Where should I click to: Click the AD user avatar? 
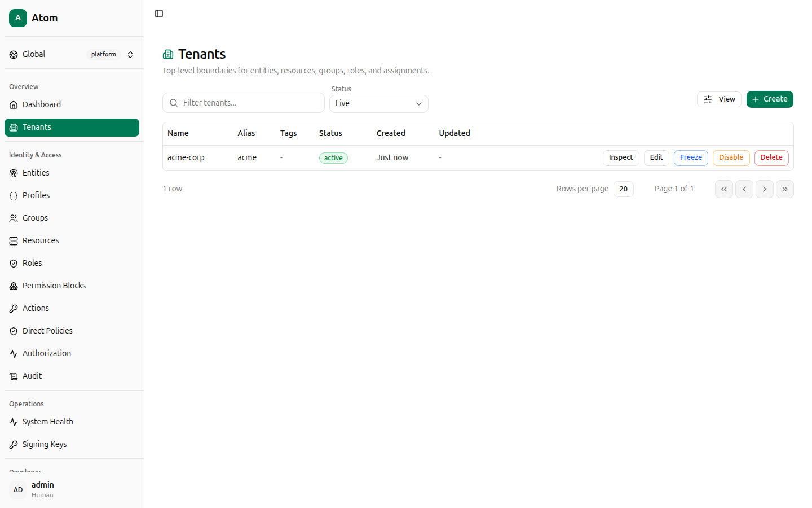tap(18, 490)
